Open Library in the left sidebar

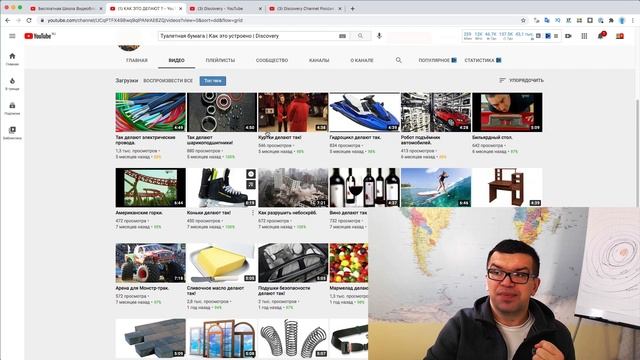click(x=12, y=133)
